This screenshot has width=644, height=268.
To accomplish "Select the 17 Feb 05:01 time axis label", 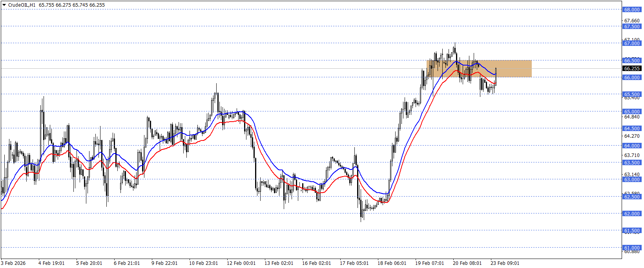I will [x=354, y=263].
